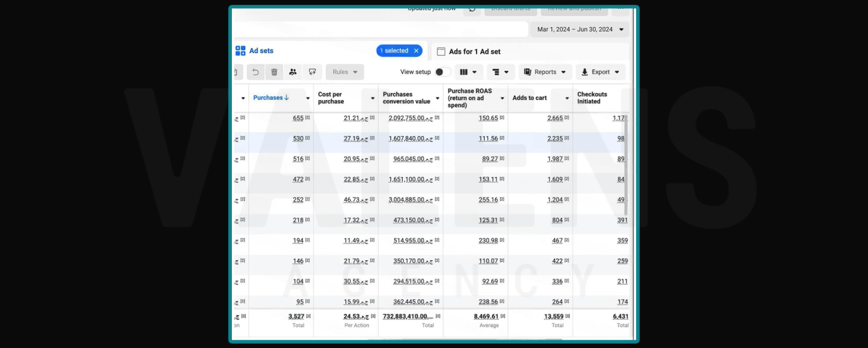
Task: Click the ROAS value 230.98
Action: [x=488, y=240]
